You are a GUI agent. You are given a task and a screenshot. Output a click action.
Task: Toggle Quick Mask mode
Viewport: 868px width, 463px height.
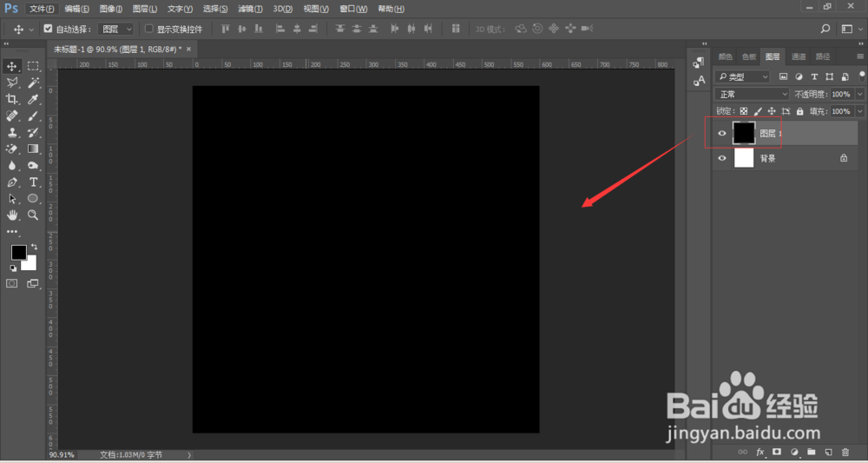pyautogui.click(x=11, y=283)
